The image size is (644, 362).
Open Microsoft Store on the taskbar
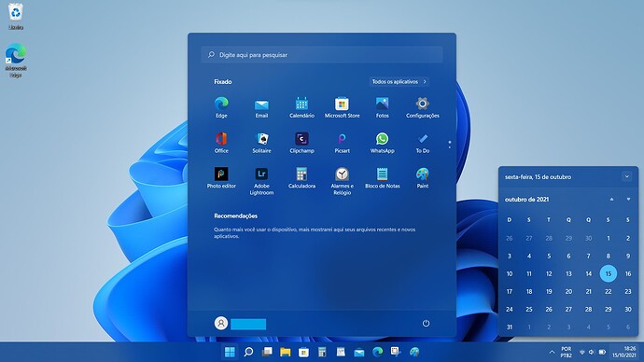304,352
